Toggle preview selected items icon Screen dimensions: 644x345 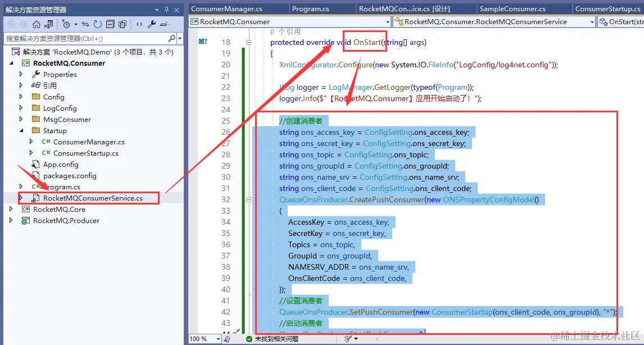tap(164, 24)
